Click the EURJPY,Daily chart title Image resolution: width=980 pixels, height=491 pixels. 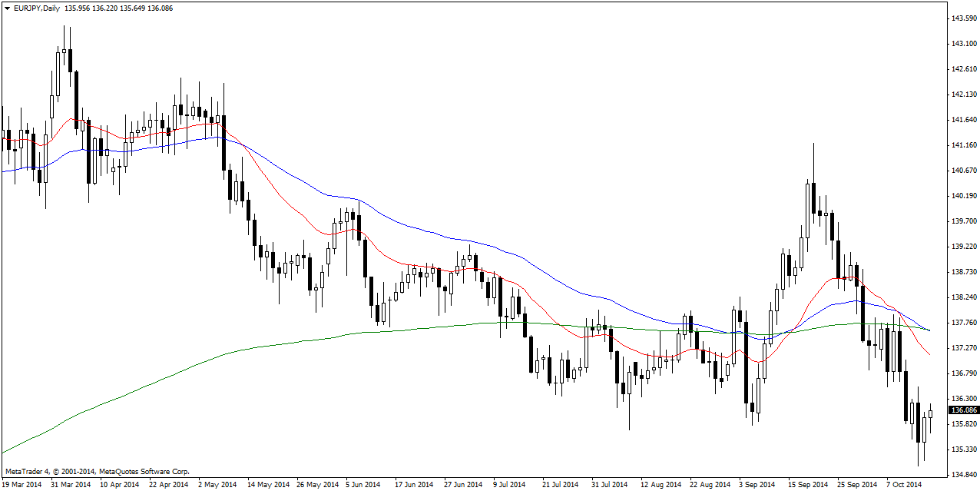coord(35,7)
